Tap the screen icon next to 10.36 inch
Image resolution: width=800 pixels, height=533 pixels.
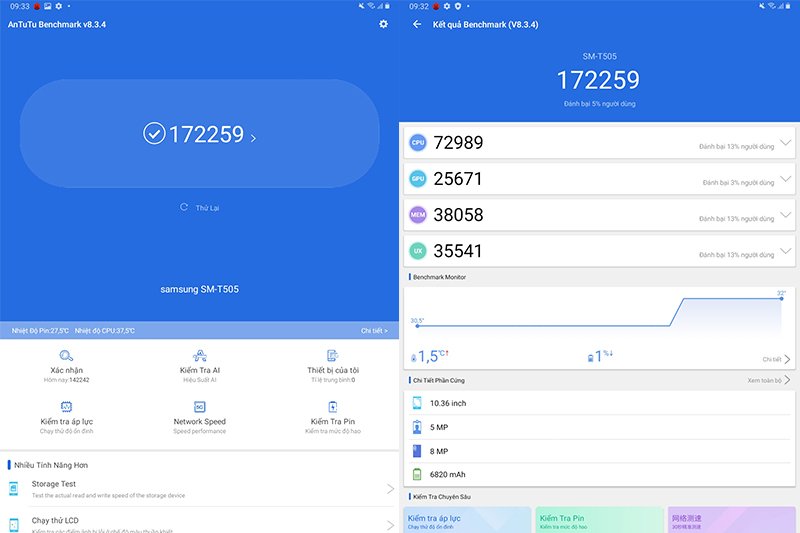coord(417,403)
